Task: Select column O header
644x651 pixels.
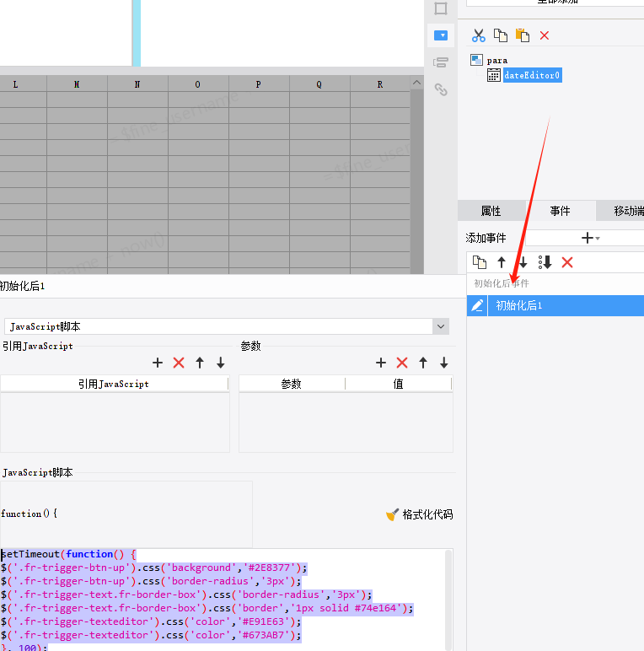Action: [x=198, y=84]
